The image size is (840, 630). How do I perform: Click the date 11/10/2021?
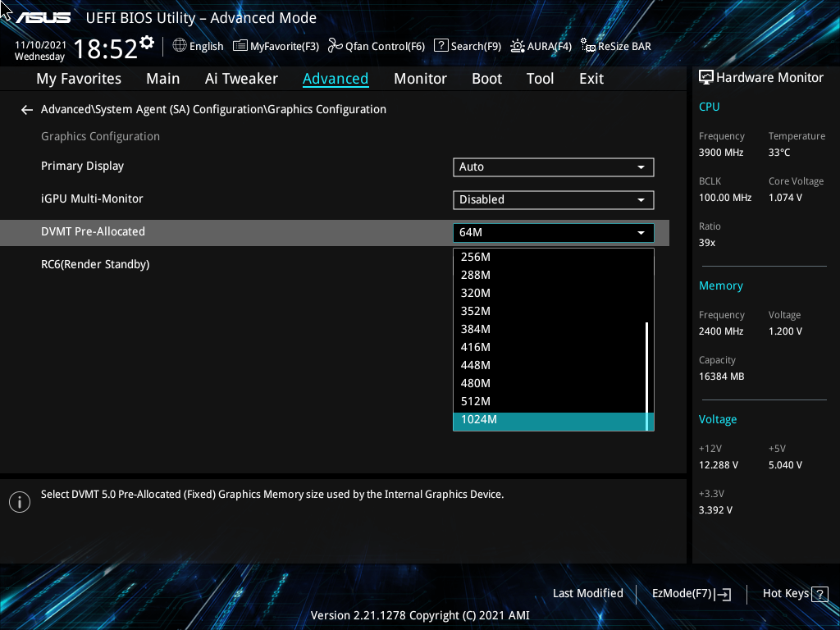(x=41, y=45)
